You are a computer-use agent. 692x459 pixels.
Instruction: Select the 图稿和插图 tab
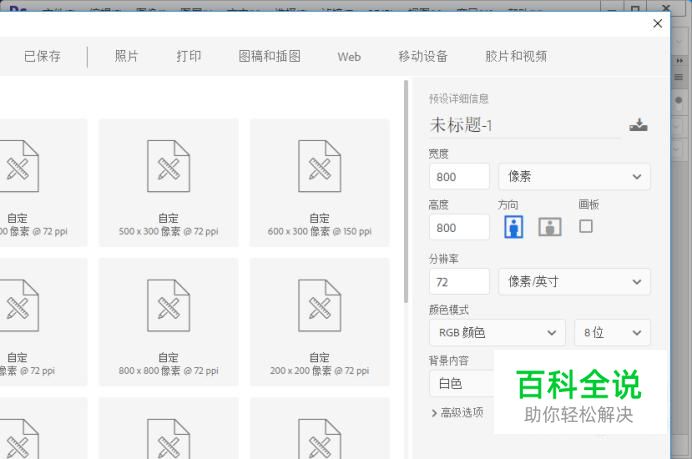(x=269, y=56)
